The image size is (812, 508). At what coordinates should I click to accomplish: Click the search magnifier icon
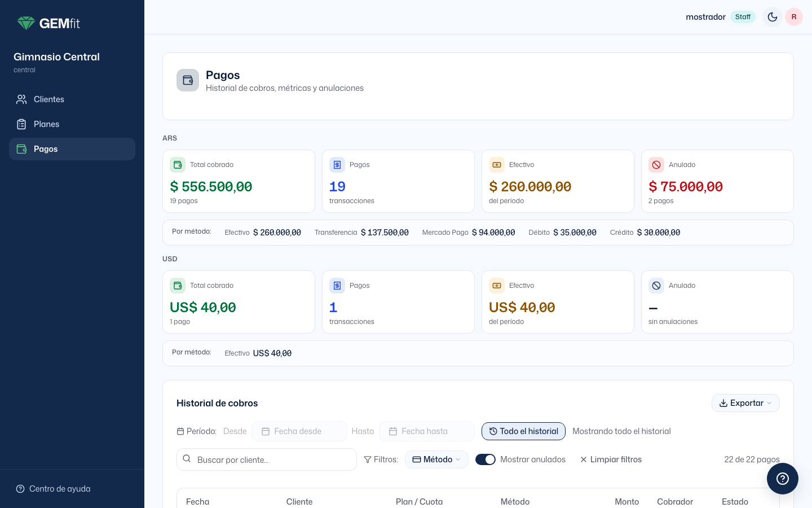[x=187, y=459]
